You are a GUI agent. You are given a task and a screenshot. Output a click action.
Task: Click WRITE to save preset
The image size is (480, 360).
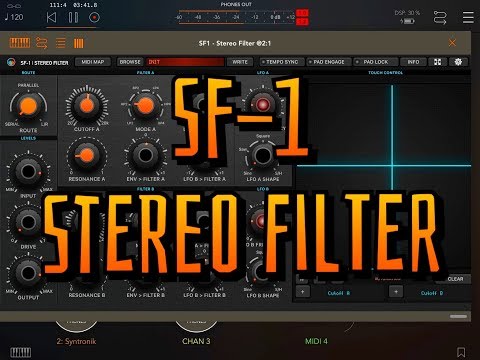point(240,62)
